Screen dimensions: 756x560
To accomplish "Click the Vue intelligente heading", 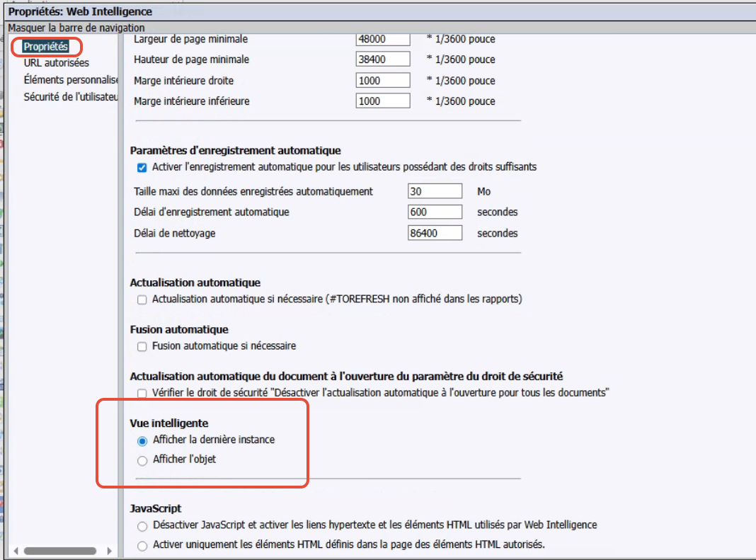I will coord(168,423).
